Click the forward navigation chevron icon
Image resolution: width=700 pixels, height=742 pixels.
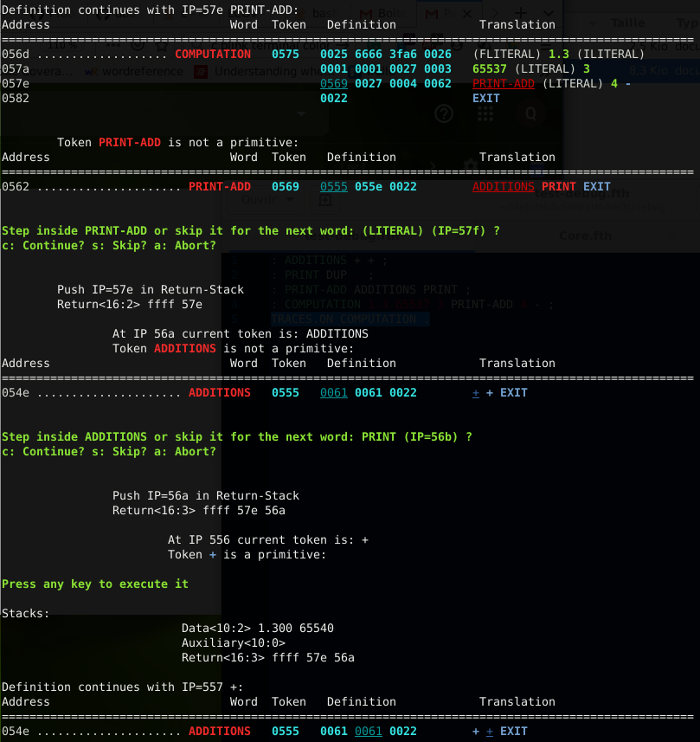coord(494,12)
